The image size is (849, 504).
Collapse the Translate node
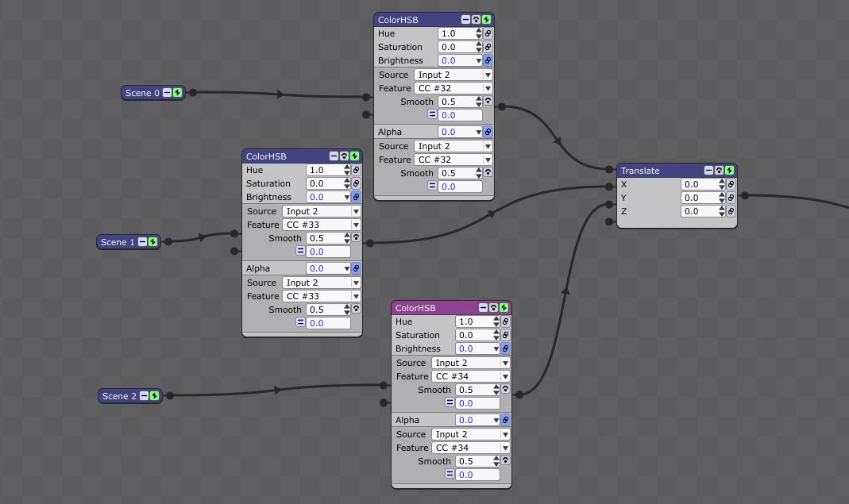708,170
